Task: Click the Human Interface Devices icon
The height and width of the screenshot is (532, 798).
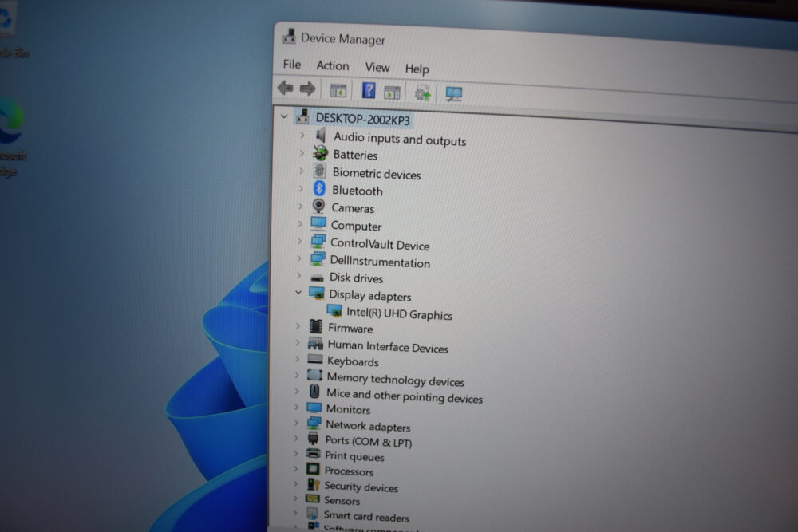Action: click(x=315, y=343)
